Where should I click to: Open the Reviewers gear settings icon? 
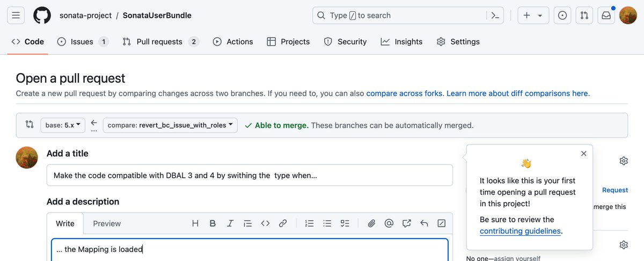pyautogui.click(x=624, y=161)
